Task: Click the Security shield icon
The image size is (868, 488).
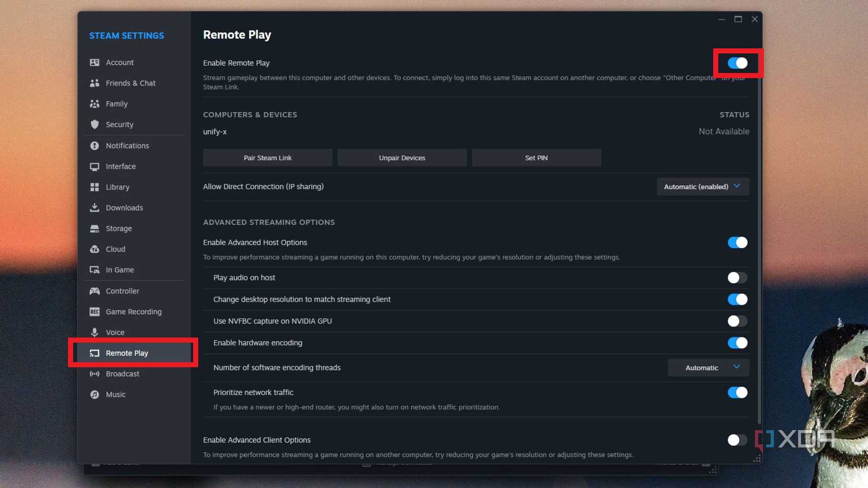Action: 95,124
